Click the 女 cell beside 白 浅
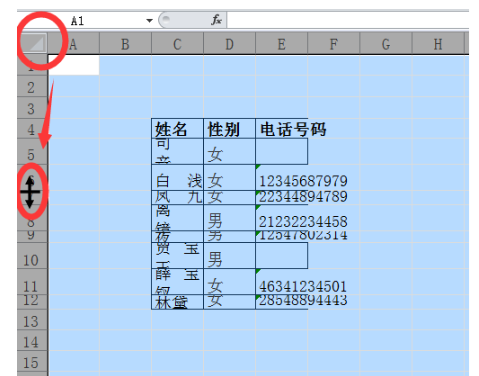479x376 pixels. coord(229,178)
